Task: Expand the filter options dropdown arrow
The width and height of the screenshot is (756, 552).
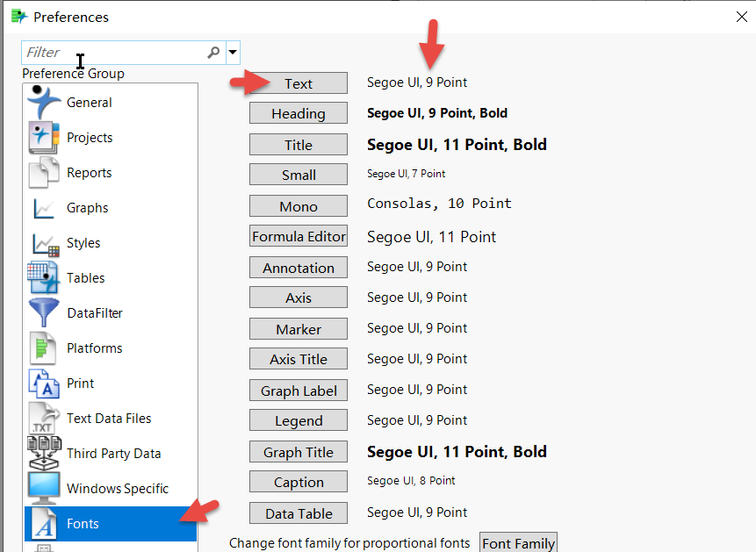Action: click(x=233, y=52)
